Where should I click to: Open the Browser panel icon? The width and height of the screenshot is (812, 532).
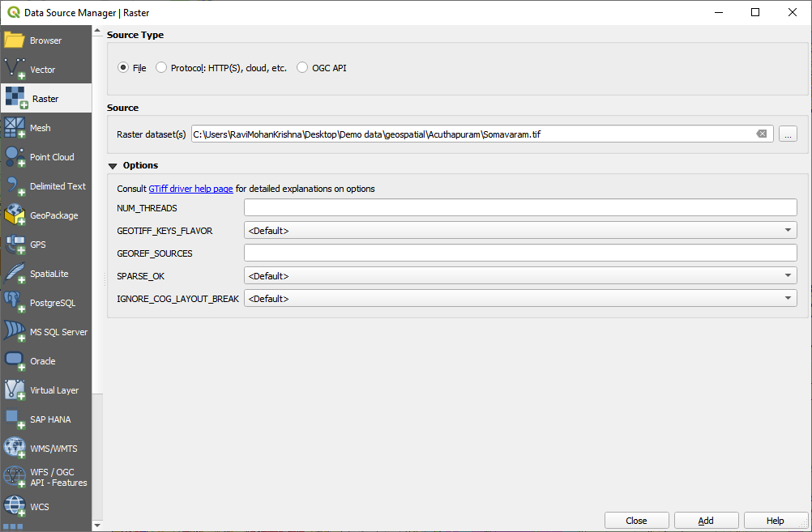(x=15, y=40)
